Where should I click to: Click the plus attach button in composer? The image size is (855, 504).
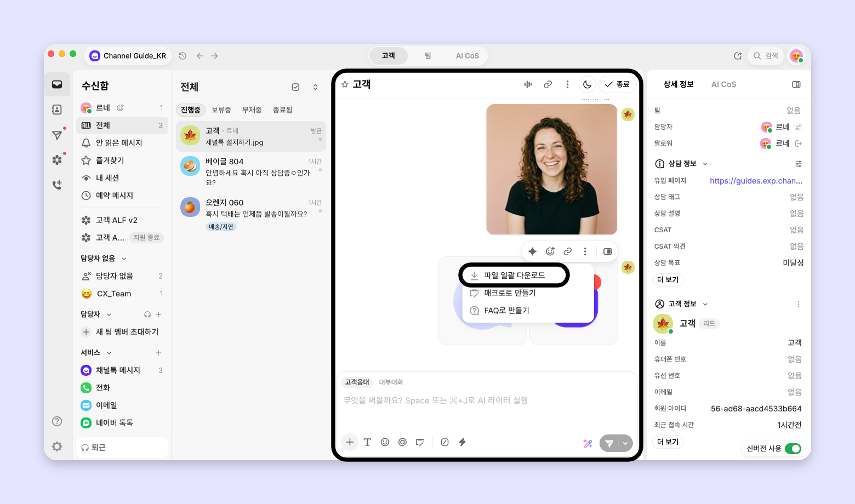pos(350,442)
